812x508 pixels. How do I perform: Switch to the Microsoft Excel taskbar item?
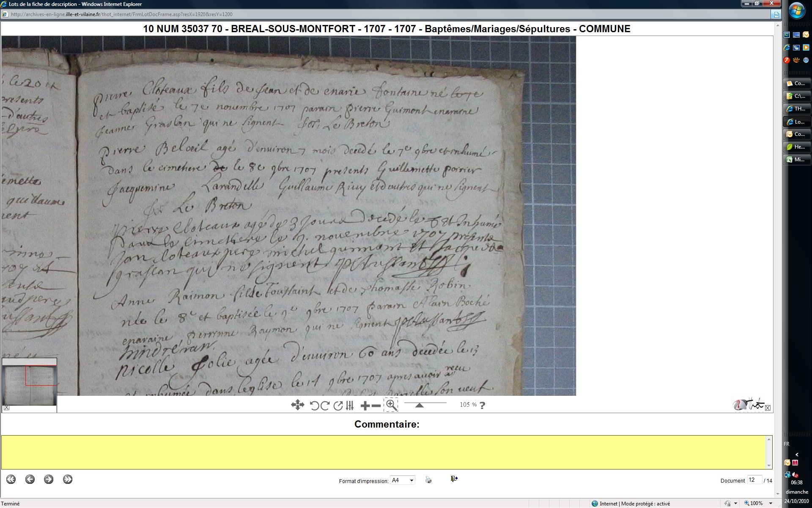pyautogui.click(x=797, y=160)
